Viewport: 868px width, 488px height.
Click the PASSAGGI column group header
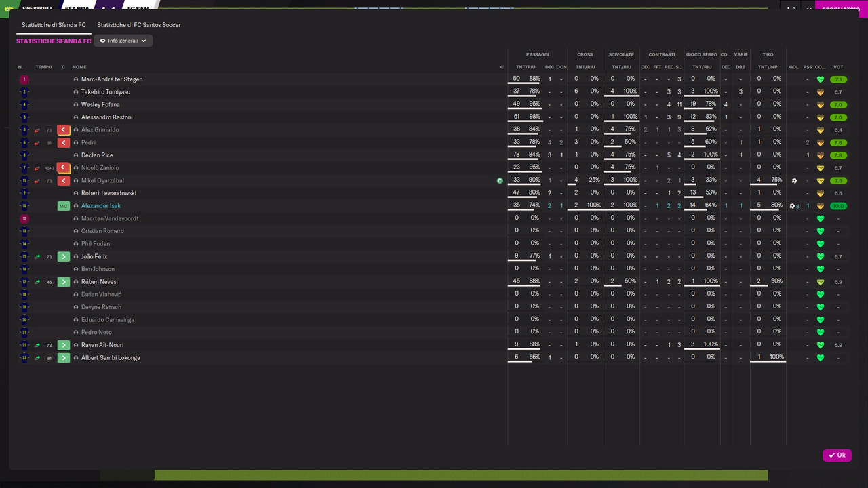538,54
